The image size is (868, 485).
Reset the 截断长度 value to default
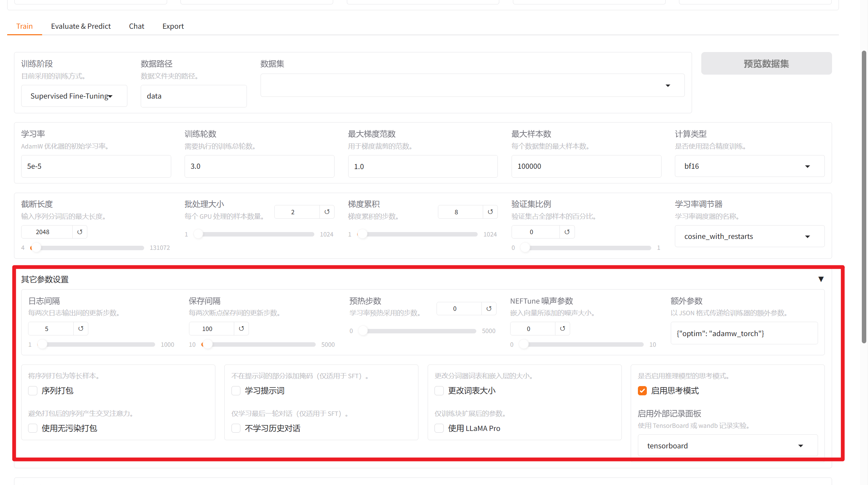coord(80,232)
